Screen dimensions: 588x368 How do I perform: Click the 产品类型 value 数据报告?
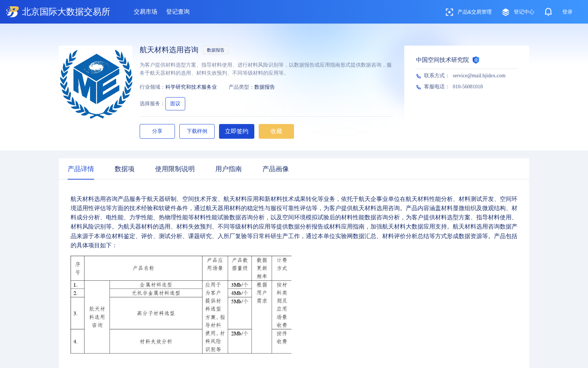click(265, 87)
